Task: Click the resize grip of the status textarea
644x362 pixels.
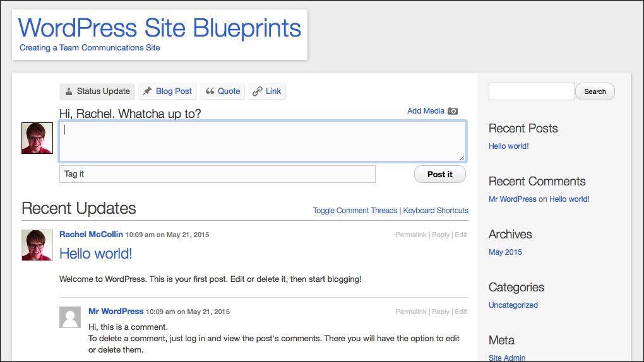Action: (x=462, y=158)
